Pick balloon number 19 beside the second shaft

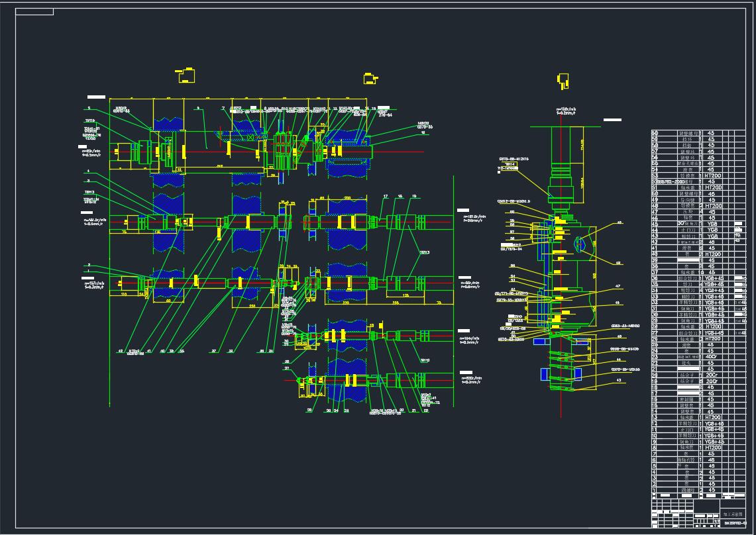click(414, 197)
